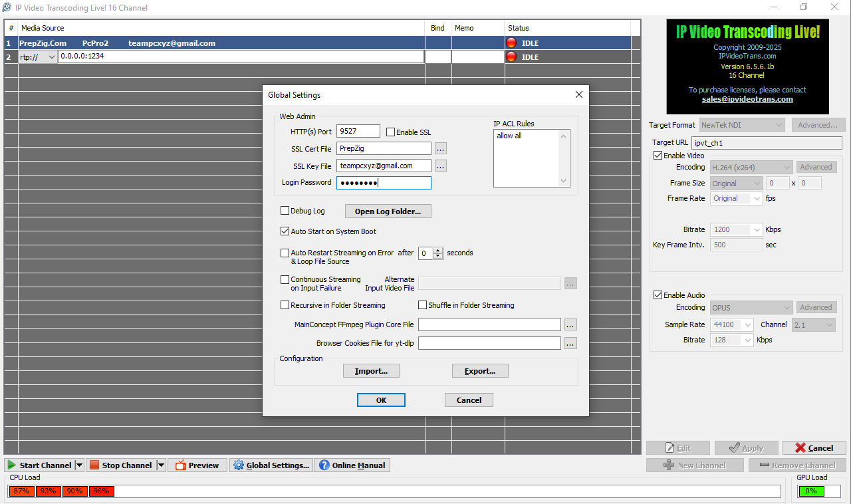Image resolution: width=851 pixels, height=504 pixels.
Task: Check Shuffle in Folder Streaming
Action: coord(422,305)
